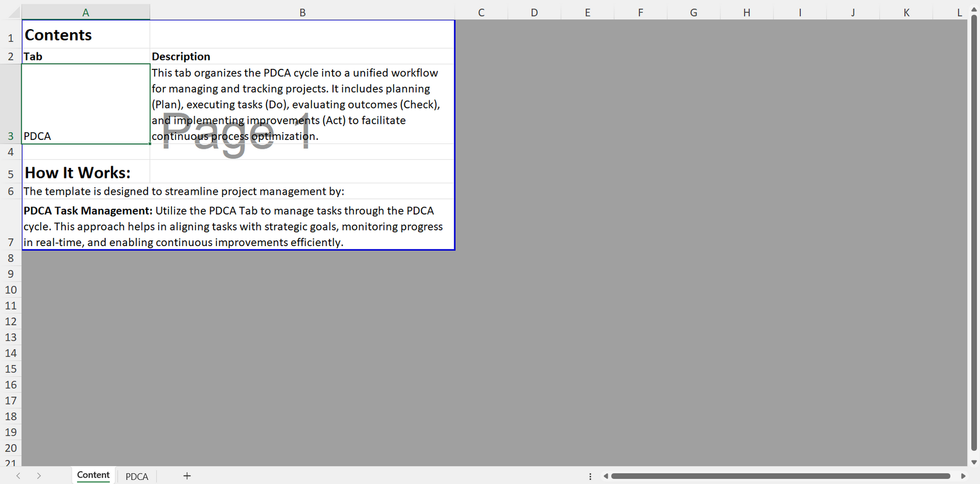The image size is (980, 484).
Task: Select row 7 header
Action: [x=10, y=225]
